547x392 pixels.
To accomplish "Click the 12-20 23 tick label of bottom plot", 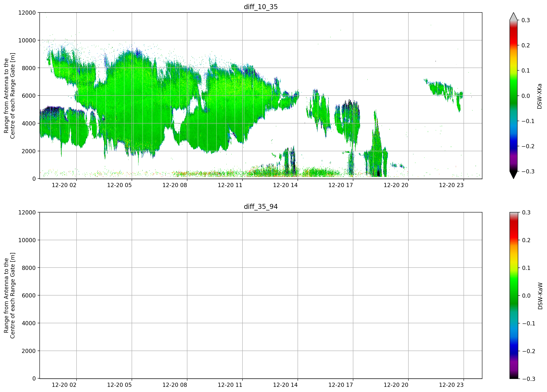I will [451, 385].
